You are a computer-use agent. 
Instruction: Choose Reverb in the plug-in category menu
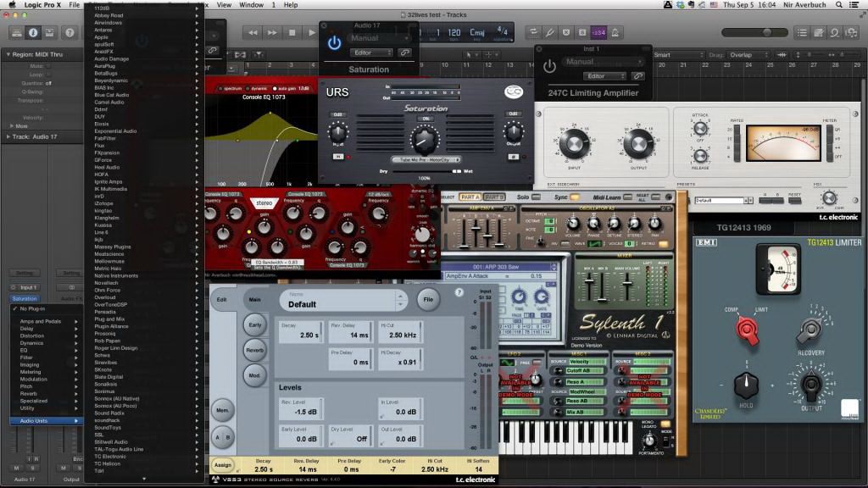(29, 393)
